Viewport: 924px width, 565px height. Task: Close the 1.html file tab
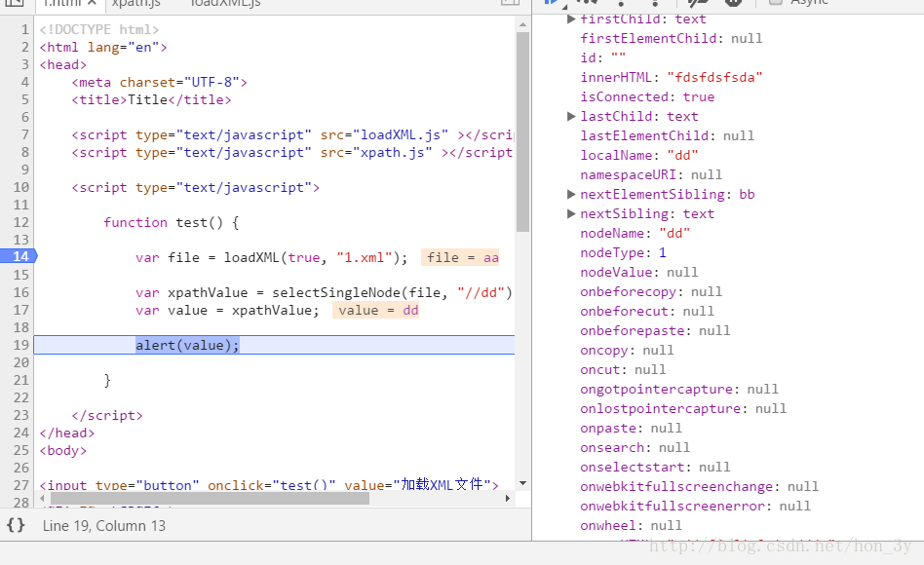point(92,3)
